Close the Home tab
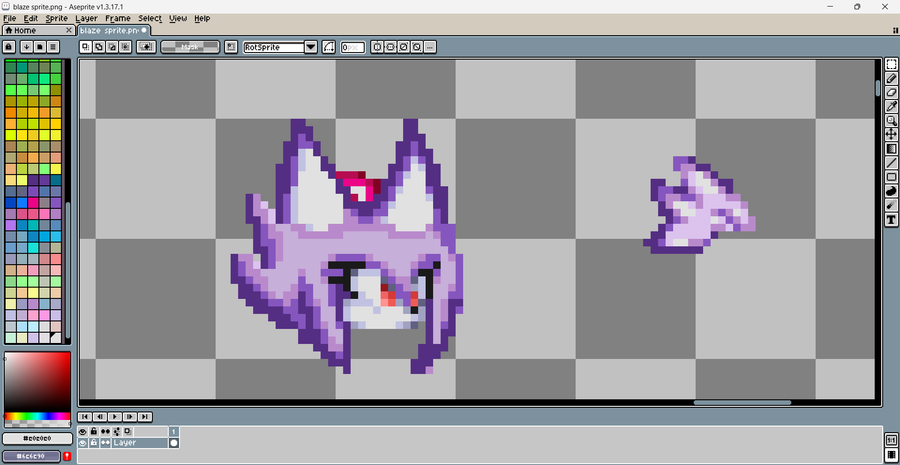 [x=69, y=30]
